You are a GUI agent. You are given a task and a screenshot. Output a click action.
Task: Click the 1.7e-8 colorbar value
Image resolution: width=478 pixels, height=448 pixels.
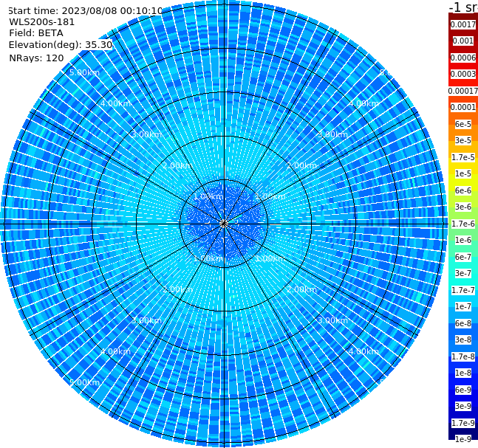pos(462,356)
